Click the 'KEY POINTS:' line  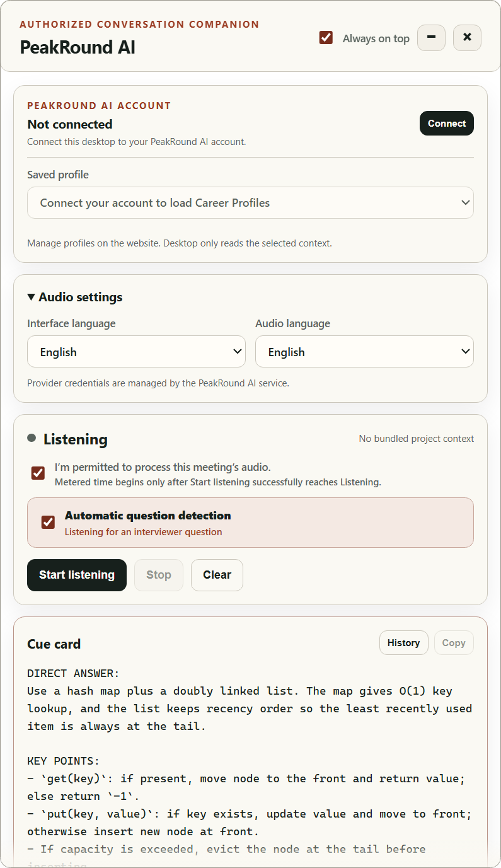click(x=64, y=761)
